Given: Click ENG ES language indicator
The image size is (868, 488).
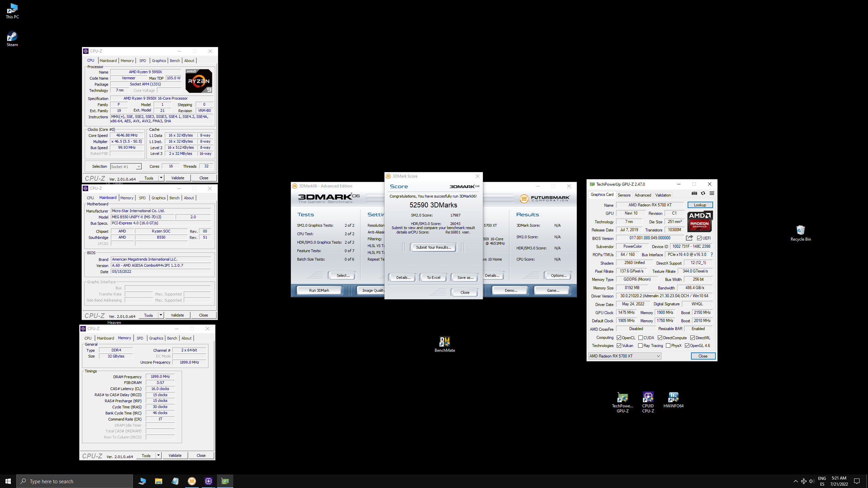Looking at the screenshot, I should coord(822,481).
